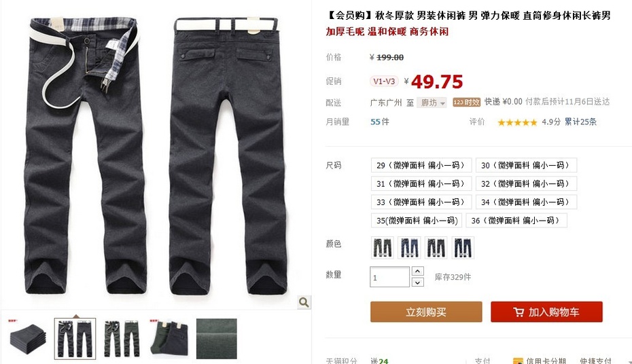Select the first color swatch

[383, 247]
